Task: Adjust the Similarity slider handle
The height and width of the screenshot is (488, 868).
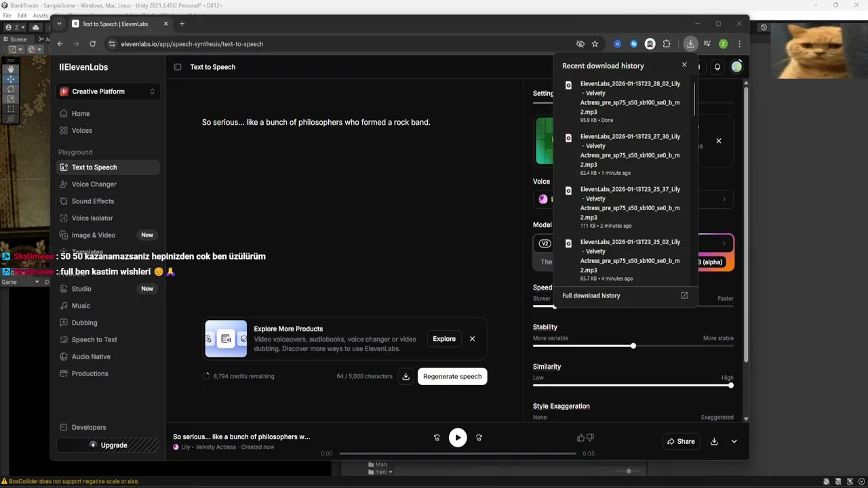Action: tap(730, 385)
